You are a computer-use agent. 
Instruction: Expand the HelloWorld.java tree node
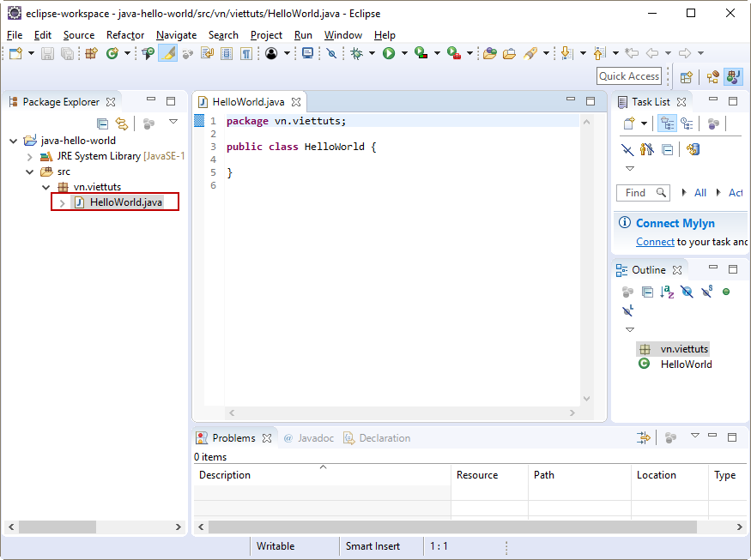pos(62,203)
